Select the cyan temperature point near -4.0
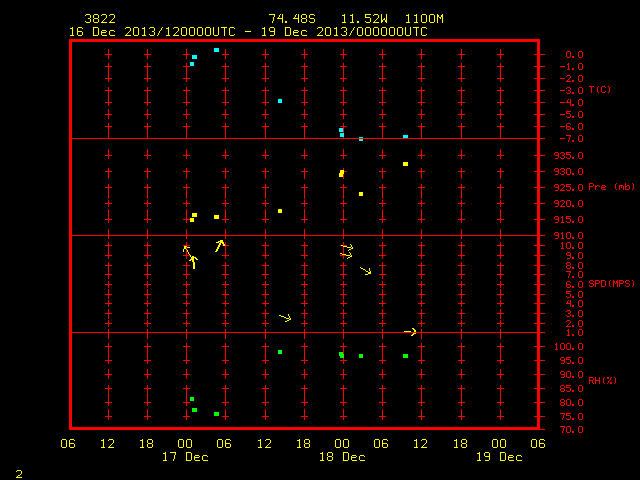The width and height of the screenshot is (640, 480). (x=280, y=101)
